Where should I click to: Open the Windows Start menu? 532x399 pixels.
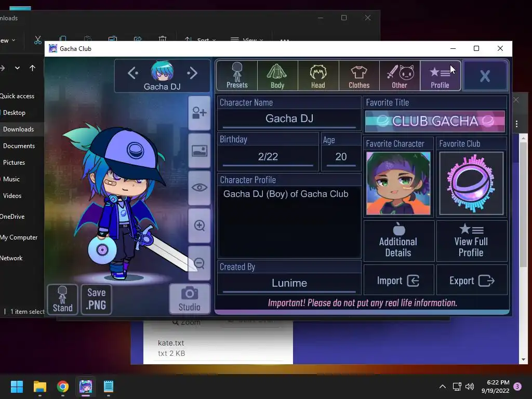tap(17, 387)
